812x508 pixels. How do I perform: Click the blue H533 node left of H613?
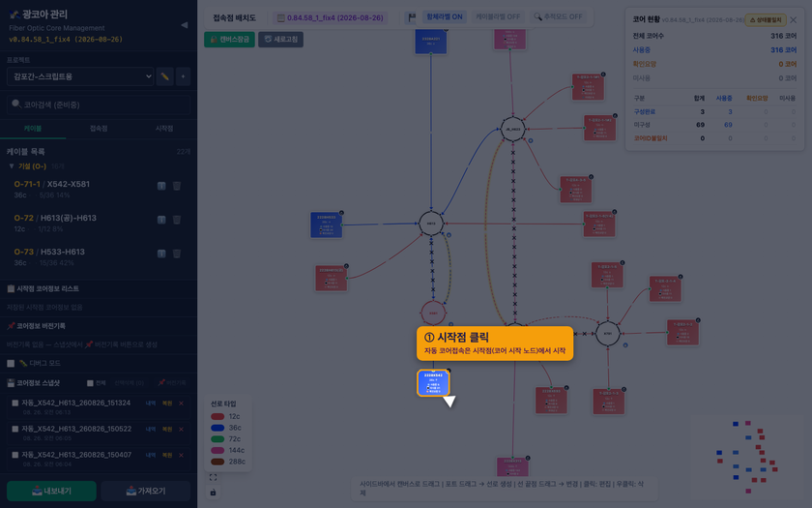click(327, 224)
